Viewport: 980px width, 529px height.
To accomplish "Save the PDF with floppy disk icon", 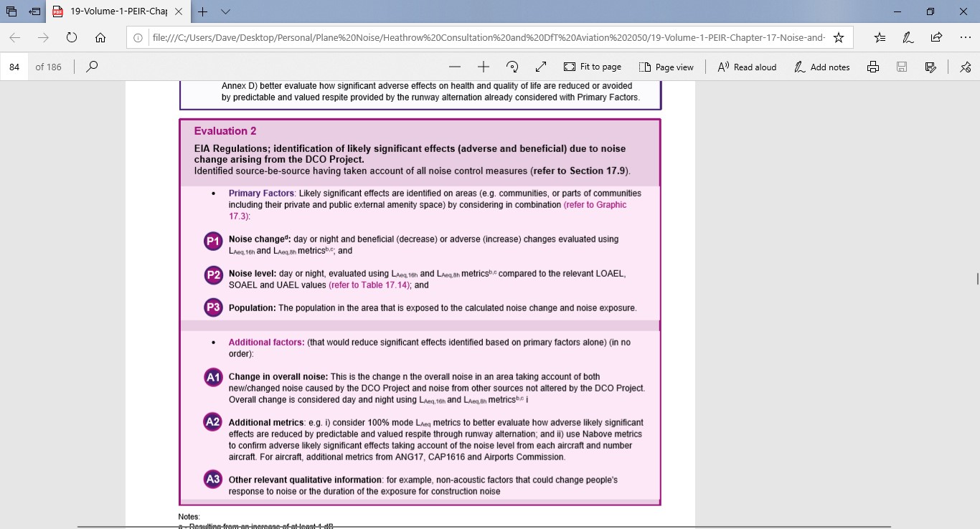I will (902, 67).
